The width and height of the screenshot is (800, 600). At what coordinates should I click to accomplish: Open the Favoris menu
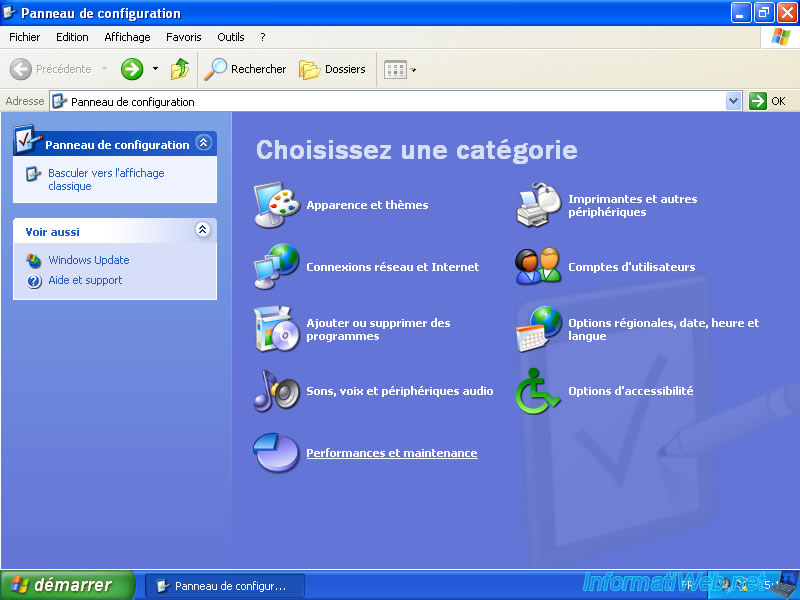tap(184, 37)
